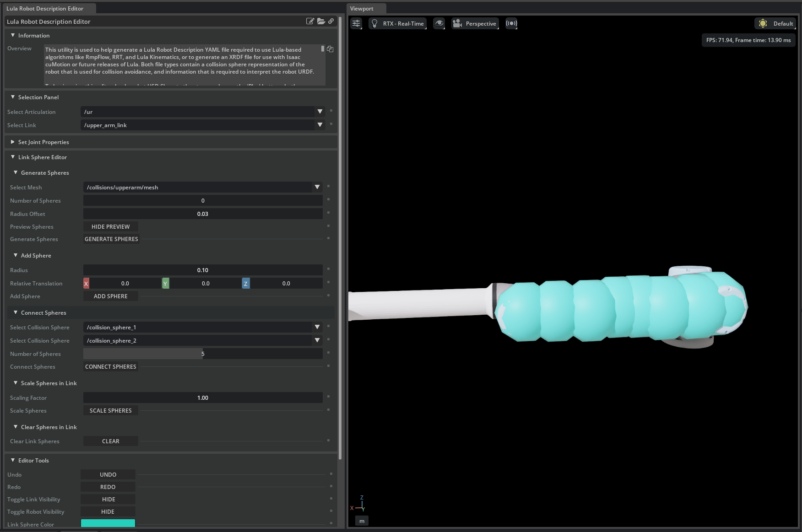Image resolution: width=802 pixels, height=532 pixels.
Task: Select the Lula Robot Description Editor tab
Action: pyautogui.click(x=45, y=9)
